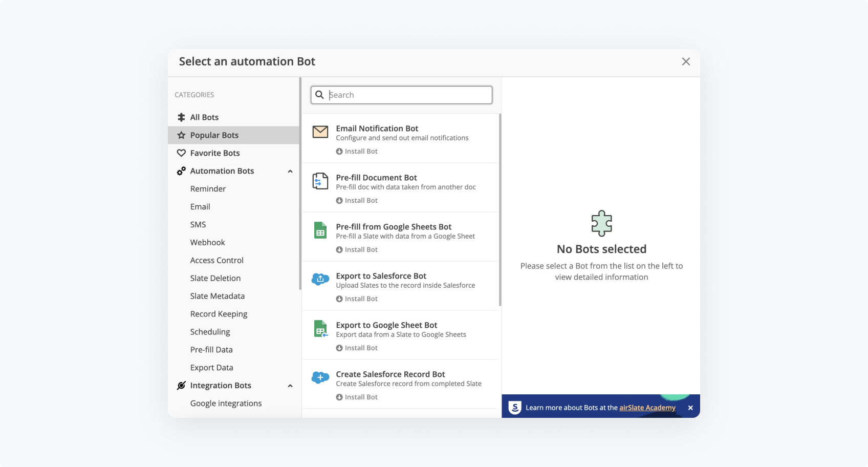Install the Email Notification Bot
This screenshot has width=868, height=467.
(x=357, y=152)
